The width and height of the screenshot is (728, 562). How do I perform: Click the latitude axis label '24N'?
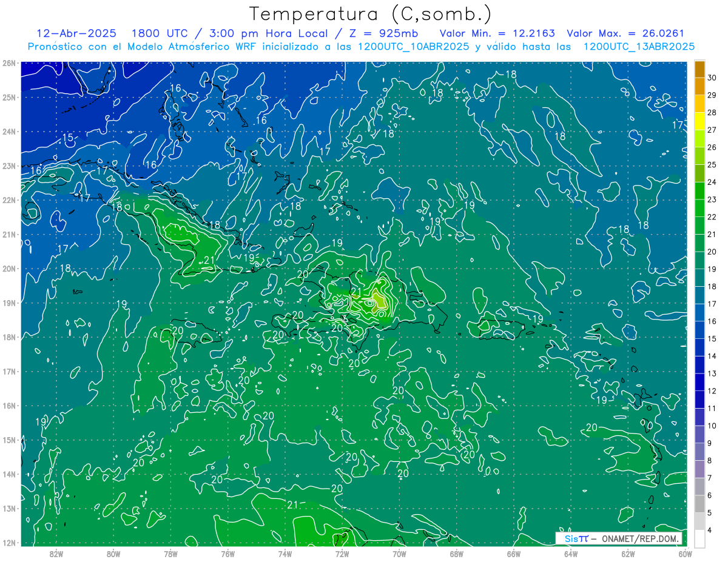8,131
